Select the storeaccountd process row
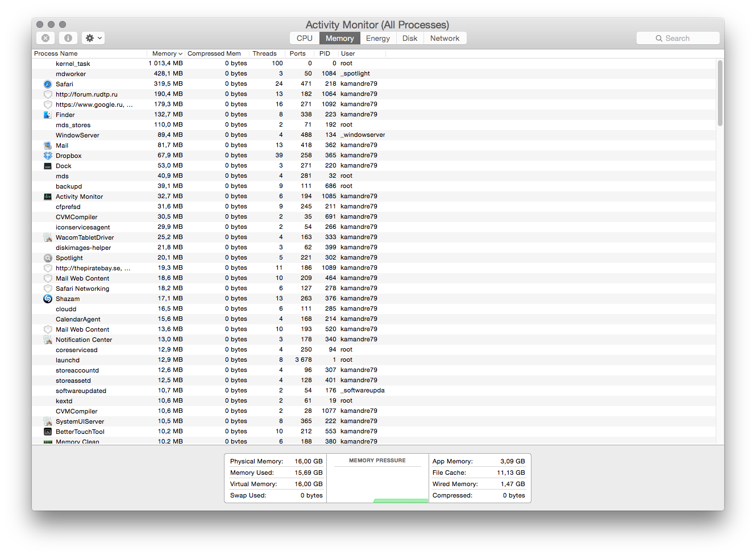This screenshot has height=556, width=756. [374, 370]
